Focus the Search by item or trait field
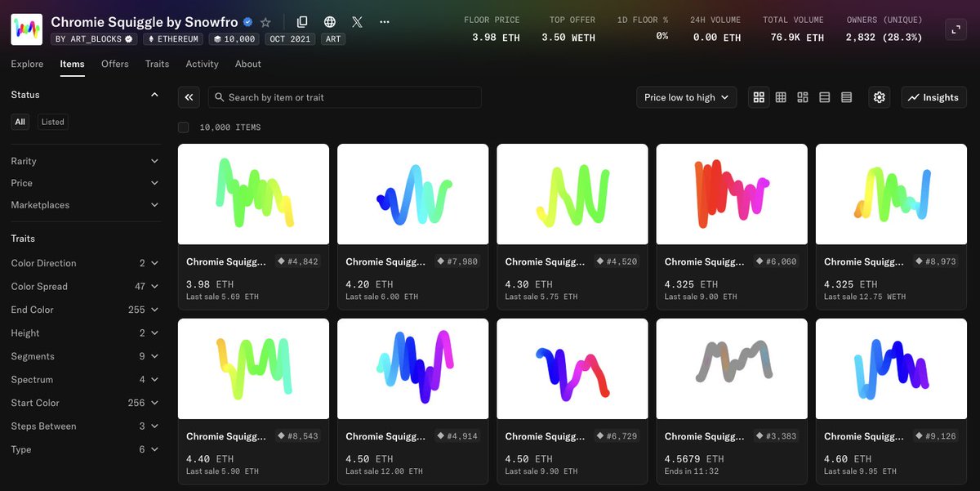 coord(345,97)
